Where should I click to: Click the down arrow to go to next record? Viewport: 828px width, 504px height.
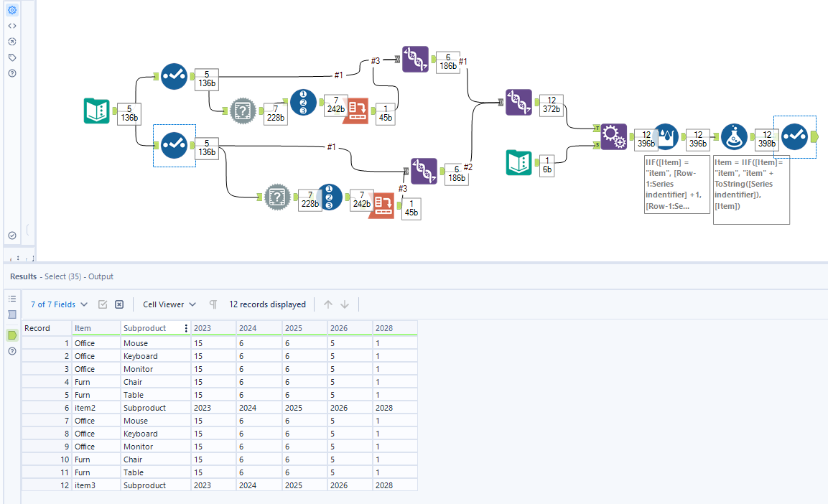345,304
